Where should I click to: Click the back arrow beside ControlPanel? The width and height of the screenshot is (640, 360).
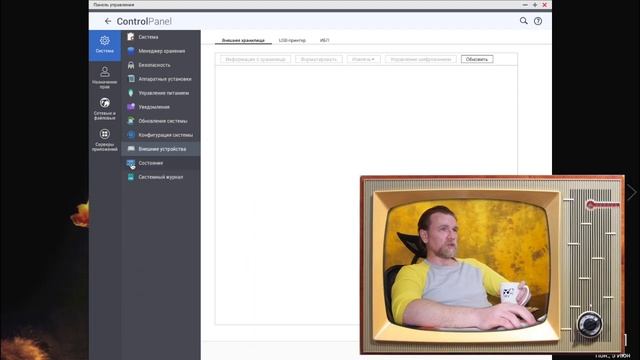click(x=108, y=21)
